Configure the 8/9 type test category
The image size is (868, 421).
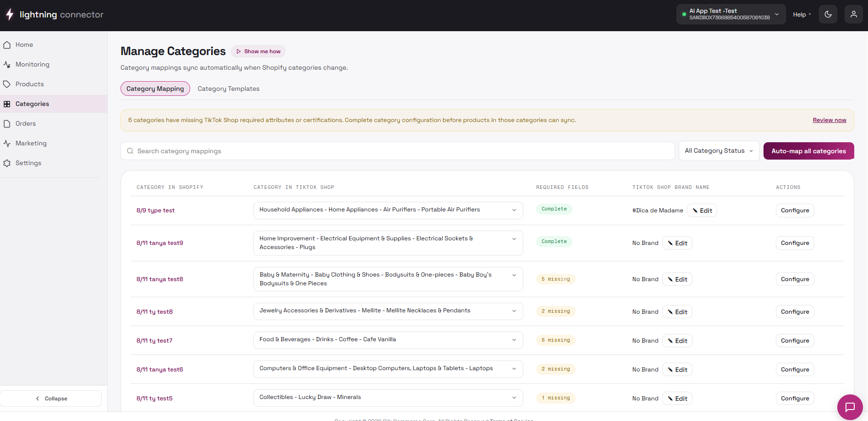[x=795, y=210]
